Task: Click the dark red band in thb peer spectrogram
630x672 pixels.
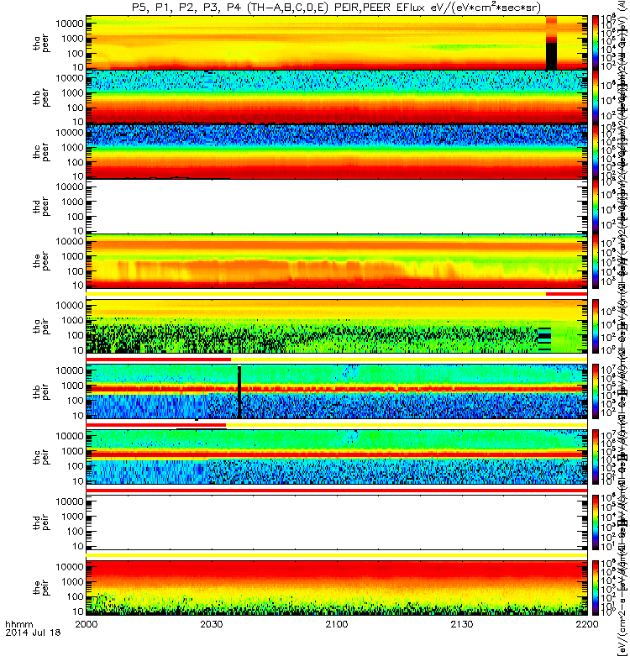Action: (337, 116)
